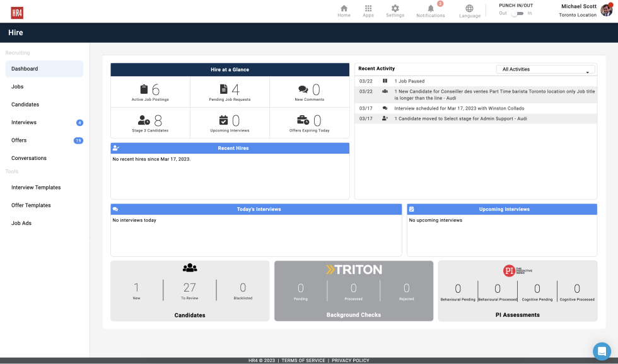Expand the All Activities dropdown
The image size is (618, 364).
[x=545, y=69]
